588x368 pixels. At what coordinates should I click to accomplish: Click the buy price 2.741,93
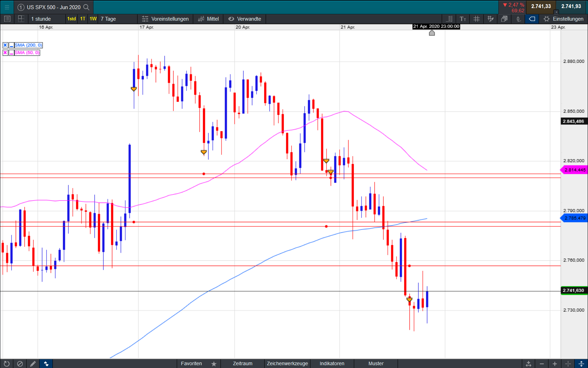pyautogui.click(x=571, y=6)
